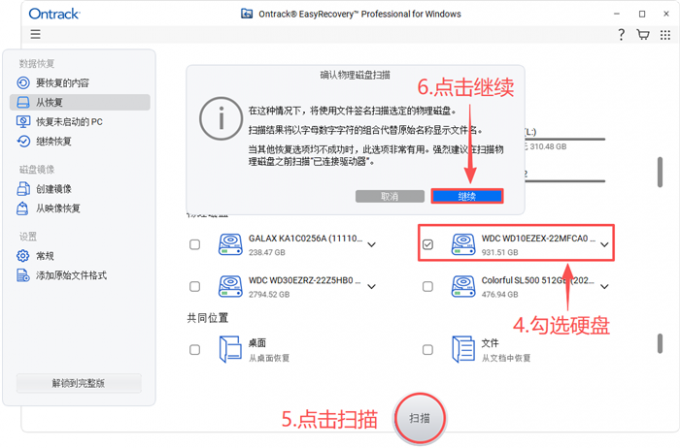This screenshot has height=448, width=680.
Task: Open the help question mark
Action: point(621,35)
